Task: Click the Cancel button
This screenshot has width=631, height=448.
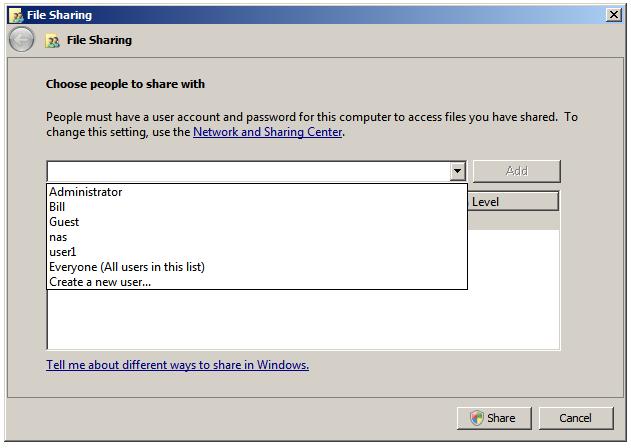Action: [575, 418]
